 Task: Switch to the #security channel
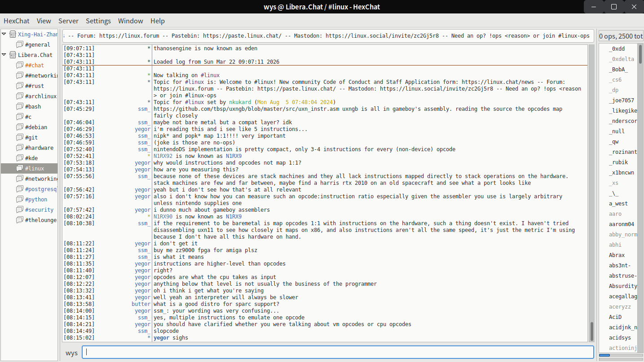point(39,210)
